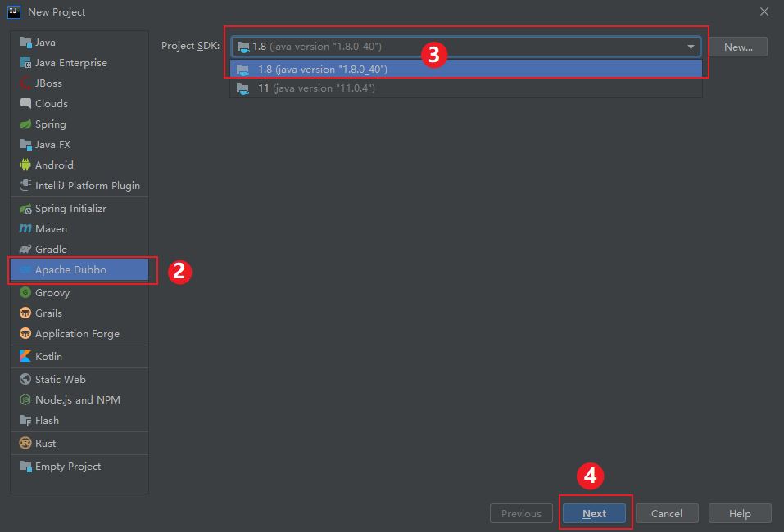Screen dimensions: 784x532
Task: Choose the JBoss icon in list
Action: click(25, 83)
